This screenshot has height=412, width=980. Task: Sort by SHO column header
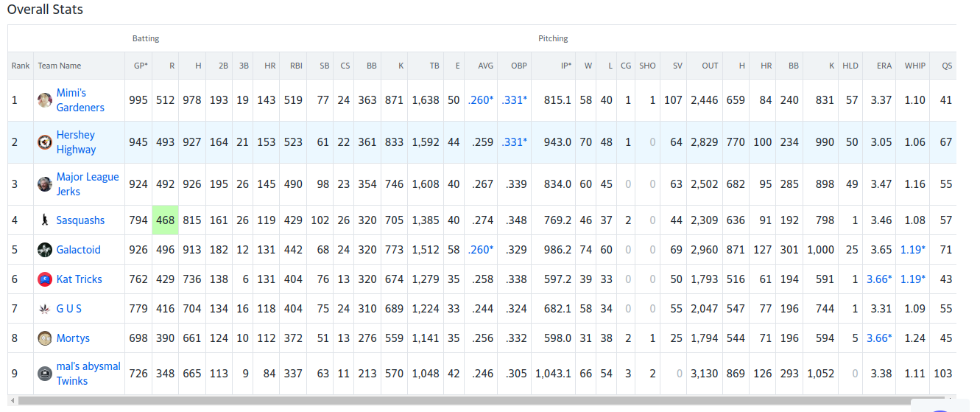click(647, 66)
